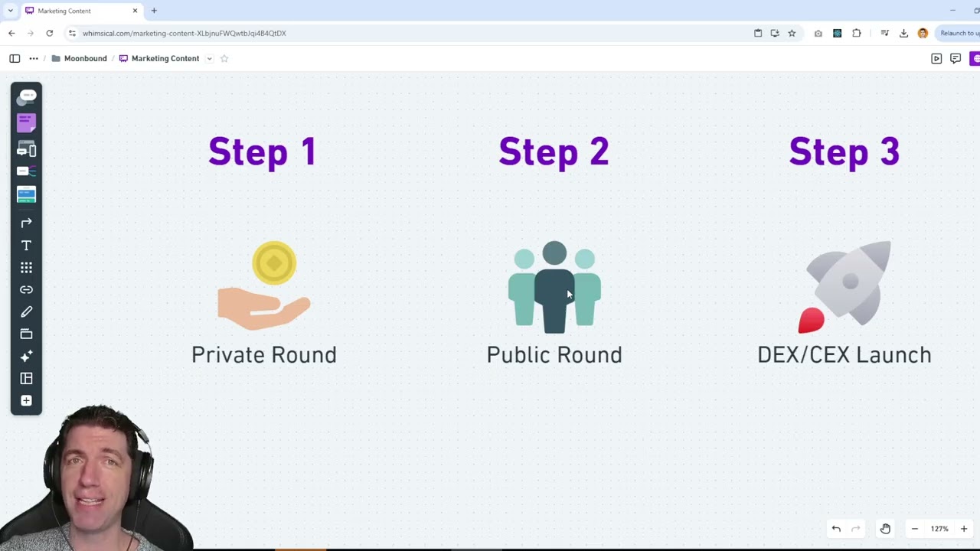Select the Step 3 heading

tap(844, 152)
